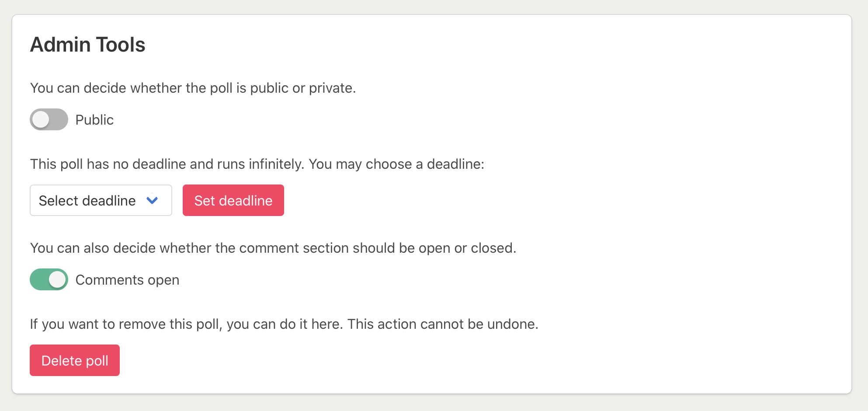Turn off the Comments open switch
Viewport: 868px width, 411px height.
(x=49, y=279)
